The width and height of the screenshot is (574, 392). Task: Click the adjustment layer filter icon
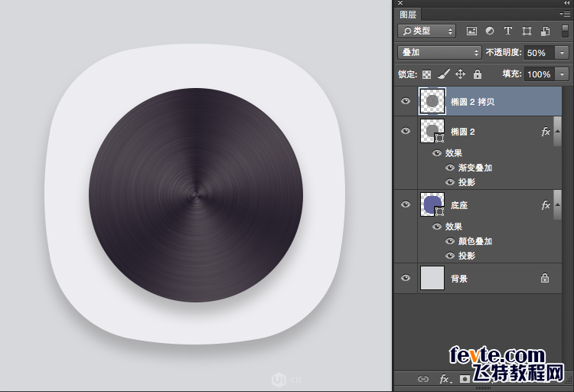(490, 31)
